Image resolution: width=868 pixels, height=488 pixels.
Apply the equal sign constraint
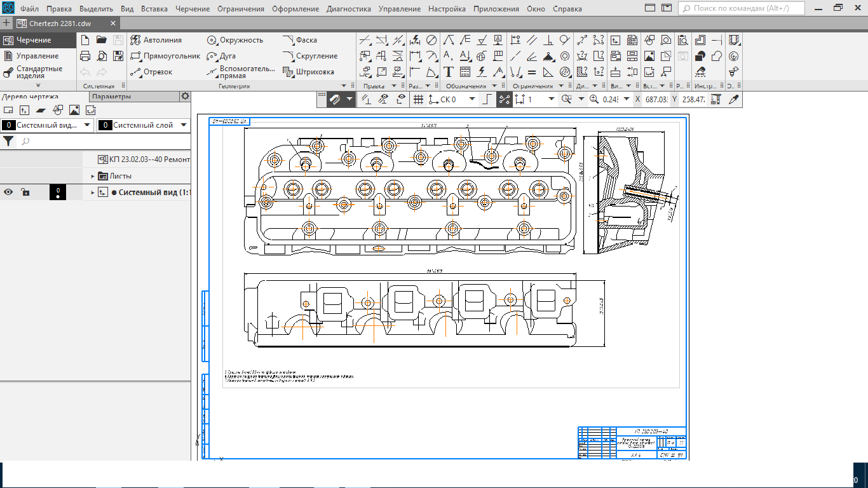532,72
